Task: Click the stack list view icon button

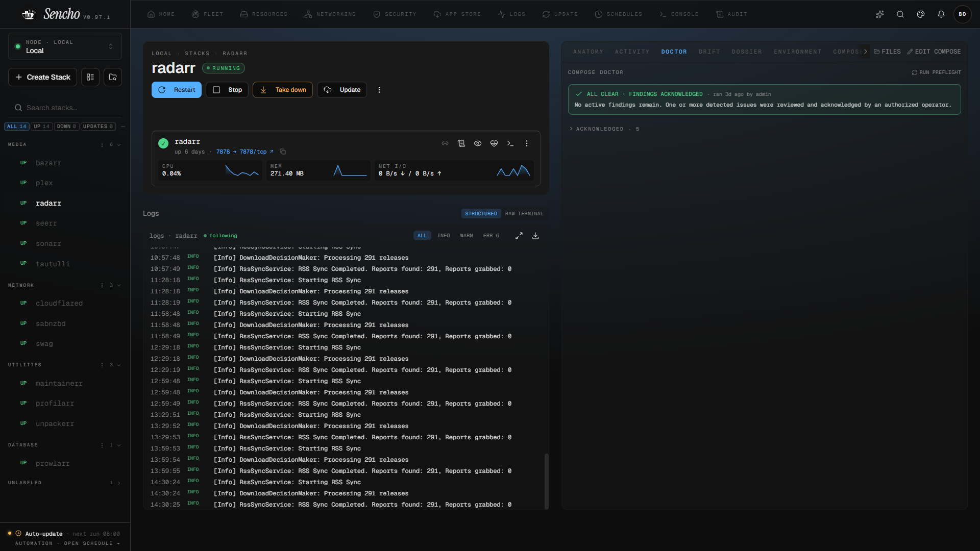Action: tap(90, 77)
